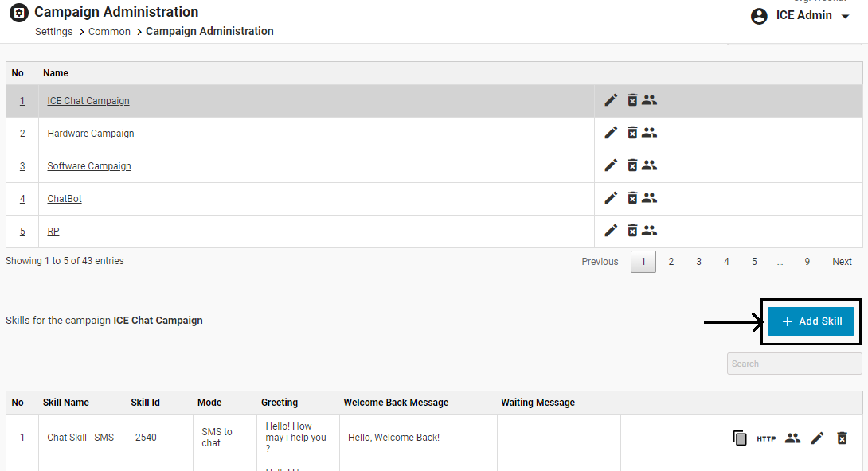Click edit pencil for ICE Chat Campaign

pos(611,100)
